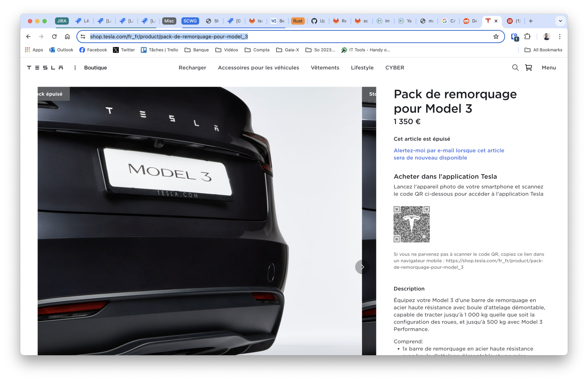Open the Tesla shopping cart
The width and height of the screenshot is (588, 382).
pos(528,68)
